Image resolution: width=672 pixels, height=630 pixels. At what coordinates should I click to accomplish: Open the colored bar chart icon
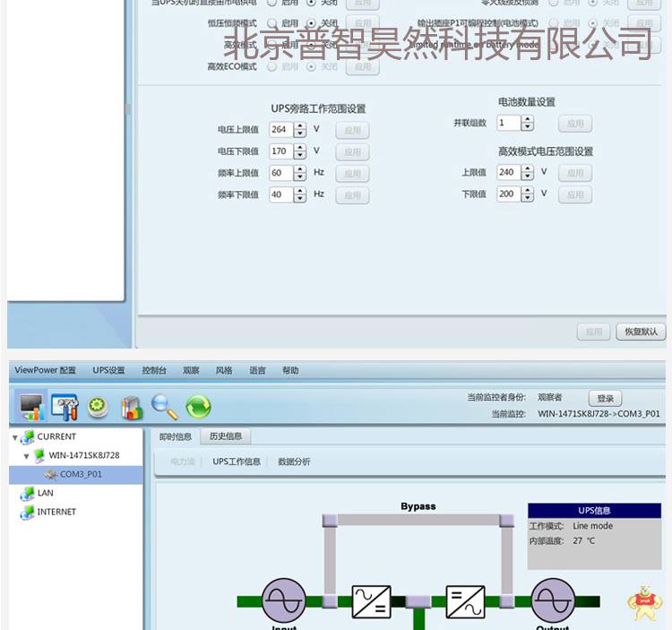[x=132, y=408]
